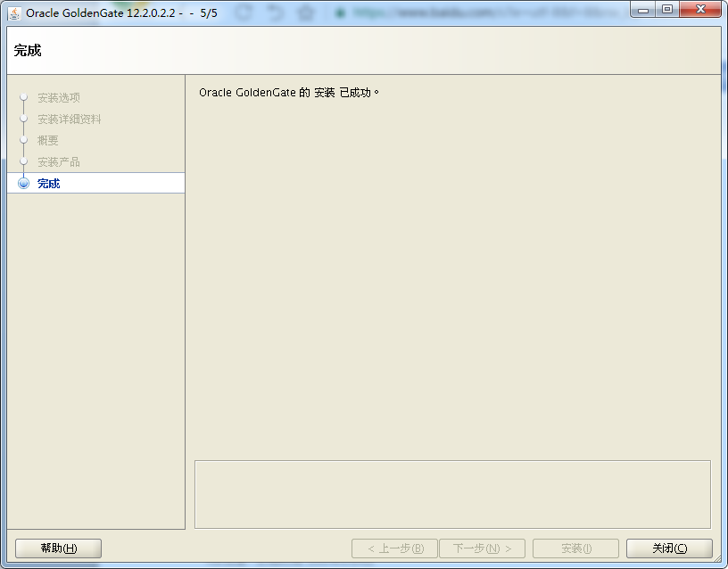Screen dimensions: 728x569
Task: Select the 安装选项 step
Action: (59, 97)
